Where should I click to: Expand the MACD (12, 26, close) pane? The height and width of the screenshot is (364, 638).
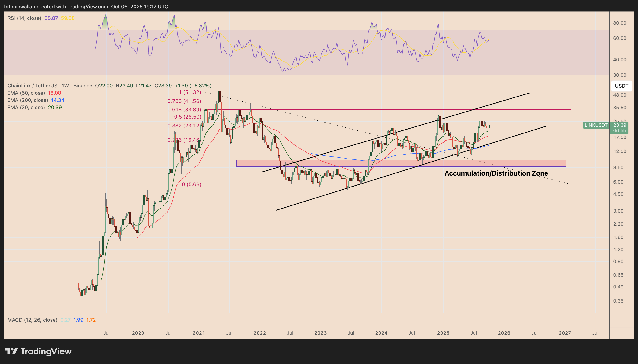tap(32, 320)
